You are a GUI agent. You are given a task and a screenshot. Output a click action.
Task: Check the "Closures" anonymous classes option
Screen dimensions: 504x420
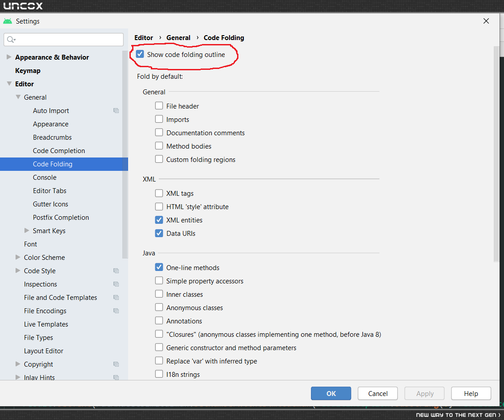click(159, 334)
